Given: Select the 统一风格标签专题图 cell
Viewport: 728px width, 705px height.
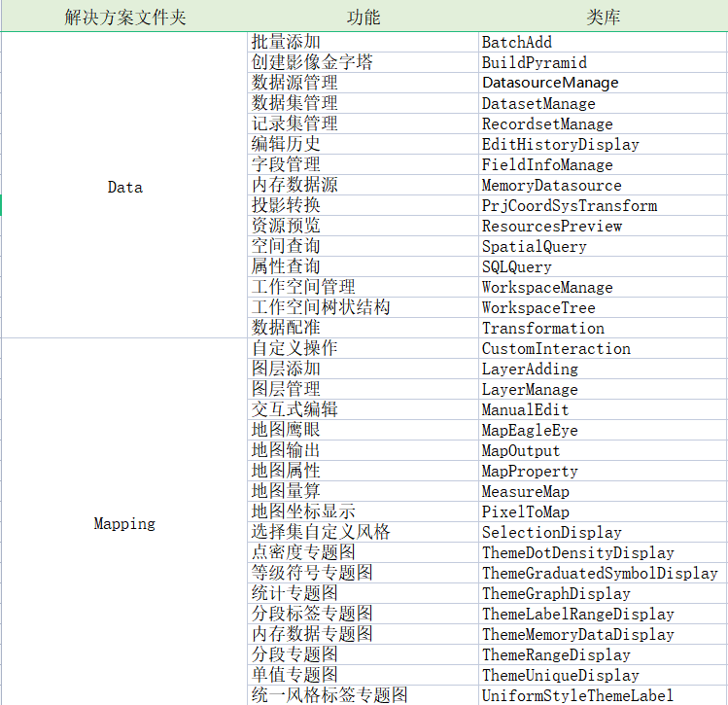Looking at the screenshot, I should tap(364, 695).
